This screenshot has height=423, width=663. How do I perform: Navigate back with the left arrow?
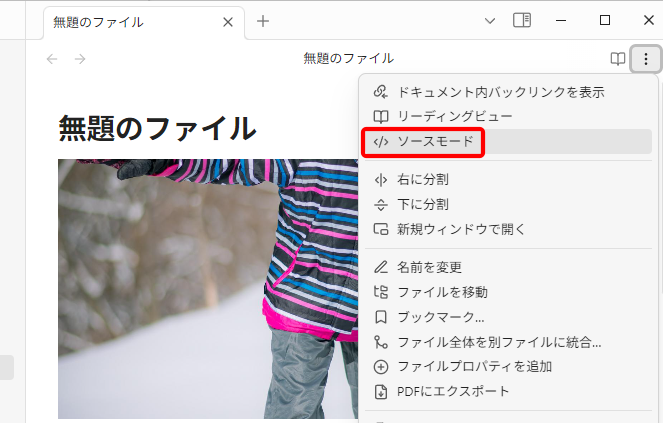tap(52, 59)
